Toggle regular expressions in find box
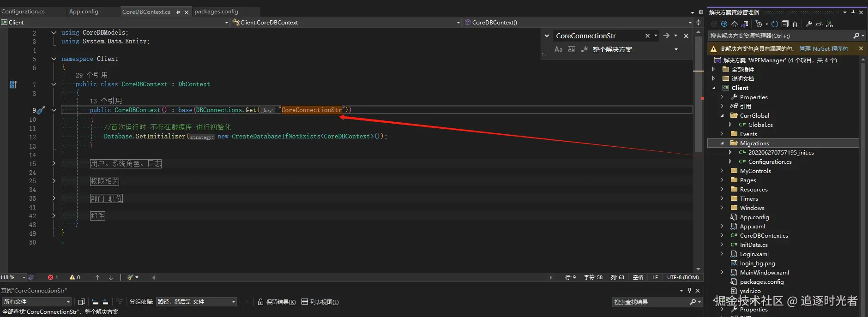Screen dimensions: 868x317 tap(585, 49)
